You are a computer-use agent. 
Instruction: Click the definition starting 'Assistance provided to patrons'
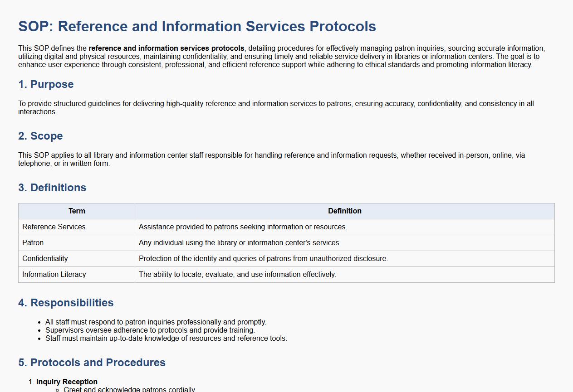243,227
